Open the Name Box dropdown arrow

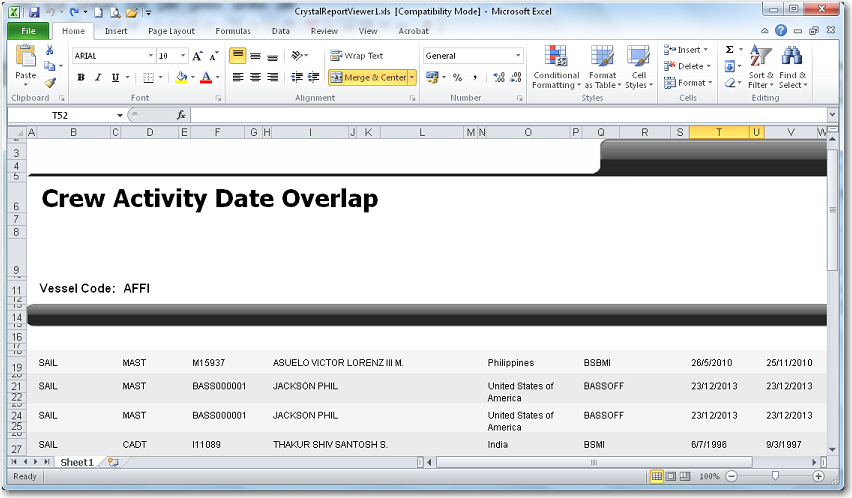pos(119,115)
